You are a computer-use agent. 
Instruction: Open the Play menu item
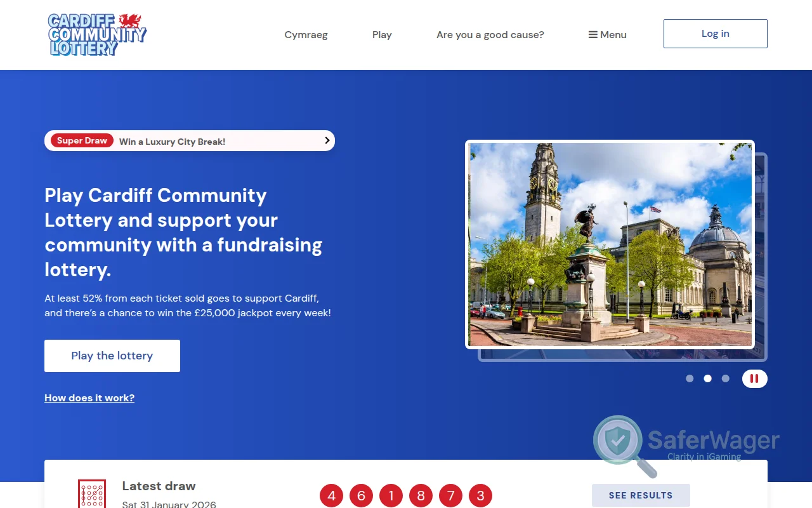[x=382, y=34]
